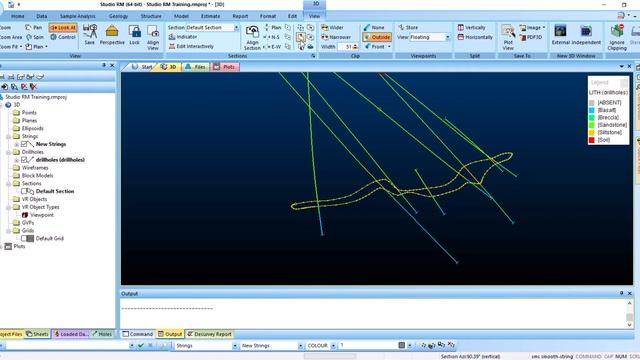Click the Align Section icon

coord(252,31)
